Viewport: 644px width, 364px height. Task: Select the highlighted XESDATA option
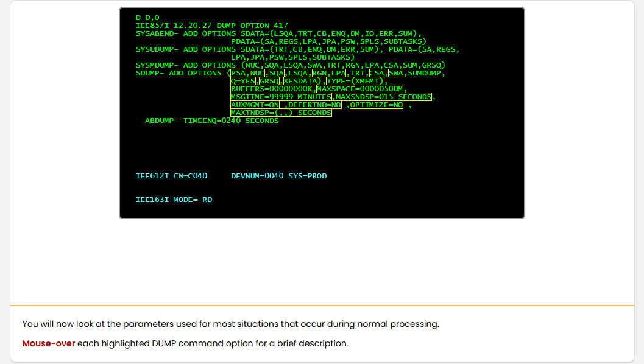click(x=300, y=81)
